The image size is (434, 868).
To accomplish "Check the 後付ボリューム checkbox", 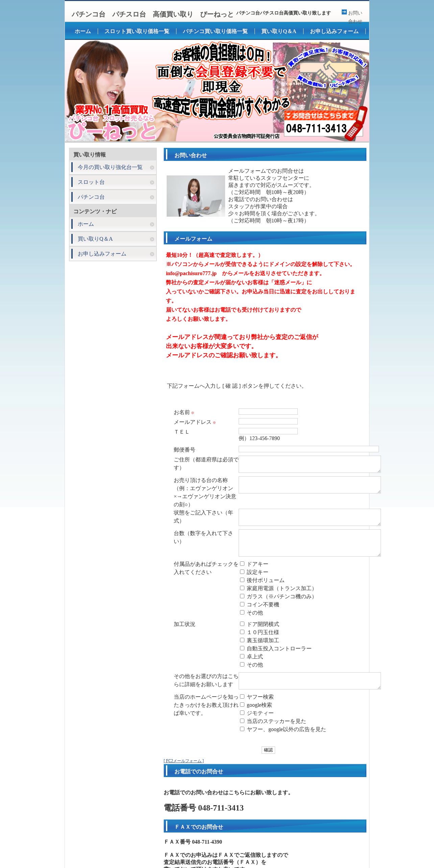I will pyautogui.click(x=242, y=580).
